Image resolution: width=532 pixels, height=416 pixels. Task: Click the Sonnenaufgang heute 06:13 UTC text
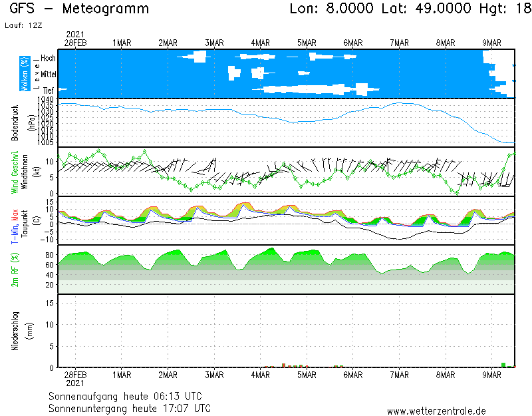tap(129, 396)
